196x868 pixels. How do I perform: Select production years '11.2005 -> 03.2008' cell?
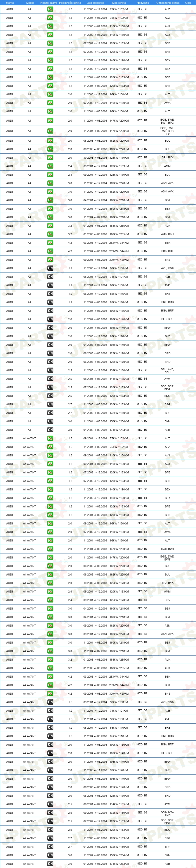click(x=95, y=838)
